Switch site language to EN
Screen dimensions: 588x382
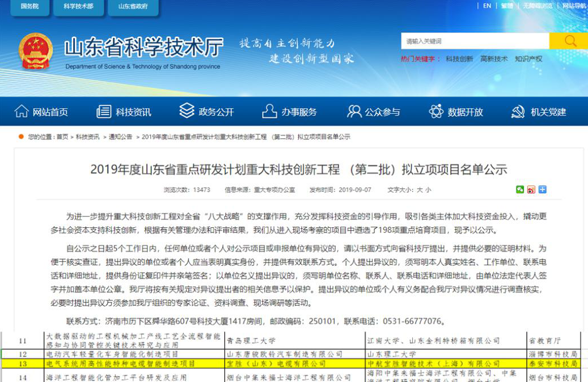[x=487, y=6]
